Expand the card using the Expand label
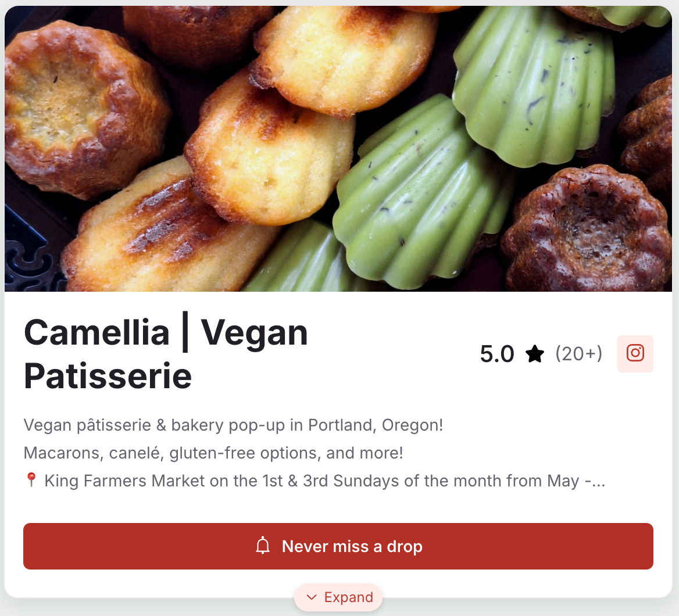This screenshot has width=679, height=616. (348, 597)
